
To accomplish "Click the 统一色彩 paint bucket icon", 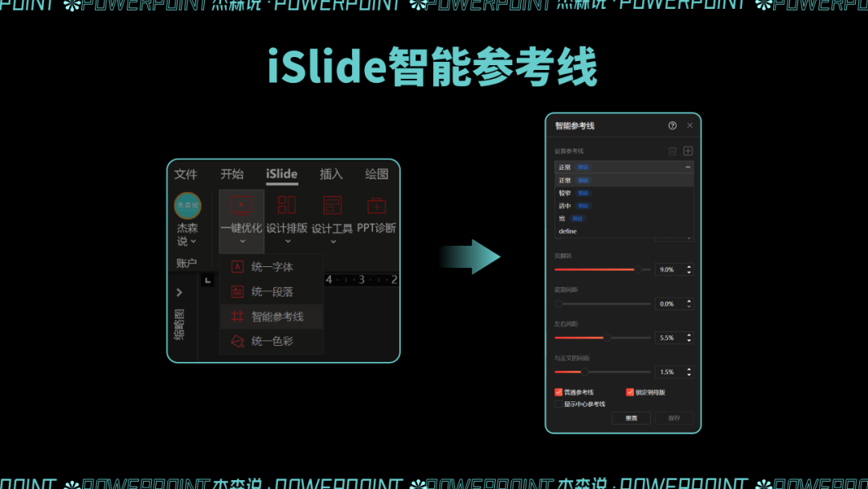I will [237, 341].
